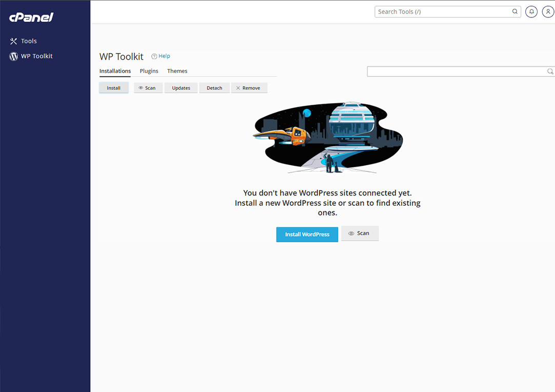Select the Installations tab

pos(115,71)
